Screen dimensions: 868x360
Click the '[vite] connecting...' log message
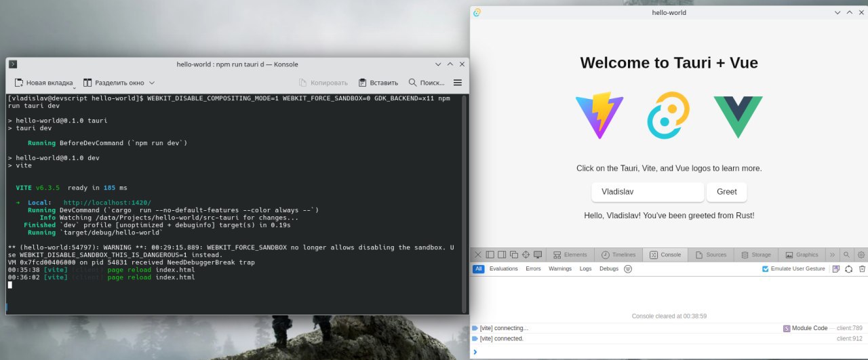[503, 328]
